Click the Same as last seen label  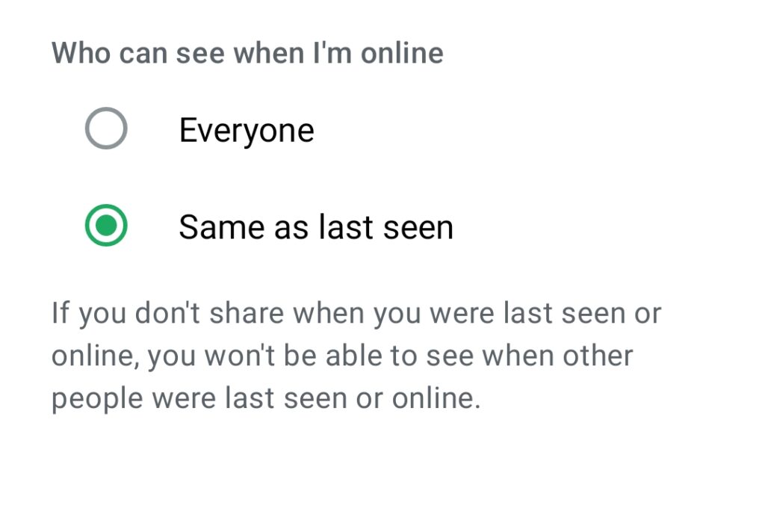(316, 227)
